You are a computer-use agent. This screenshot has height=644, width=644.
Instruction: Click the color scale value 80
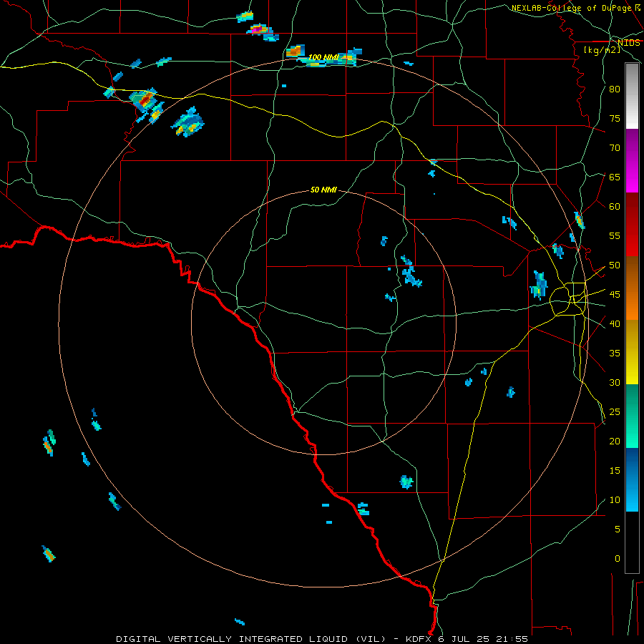pyautogui.click(x=615, y=89)
